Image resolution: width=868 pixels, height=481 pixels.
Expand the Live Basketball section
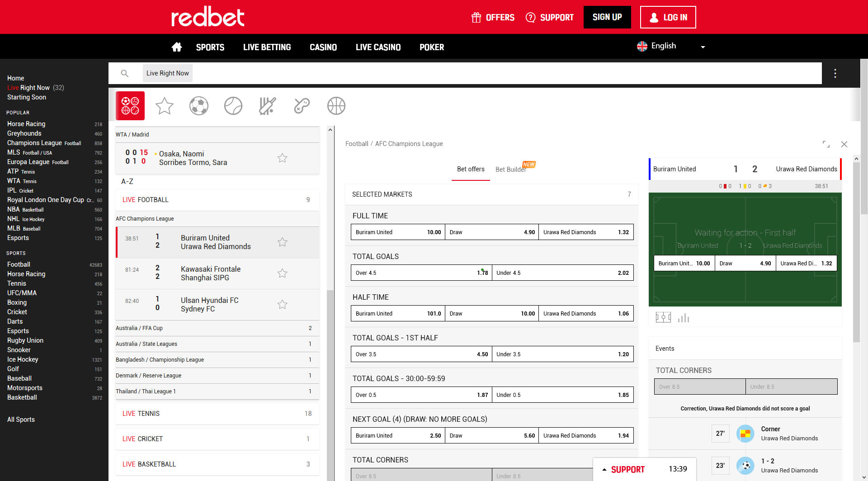point(217,464)
